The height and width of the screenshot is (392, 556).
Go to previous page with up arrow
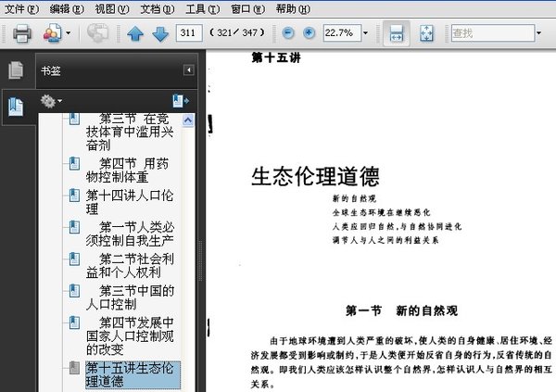coord(135,34)
